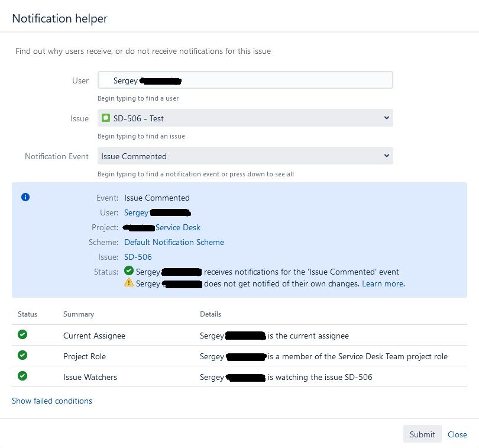Click green check icon in Project Role row

[22, 355]
